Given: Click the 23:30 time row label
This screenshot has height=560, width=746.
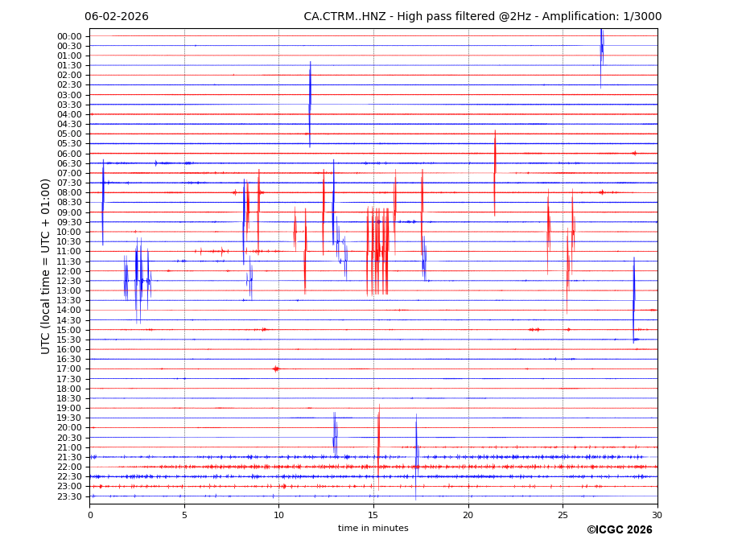Looking at the screenshot, I should 69,496.
